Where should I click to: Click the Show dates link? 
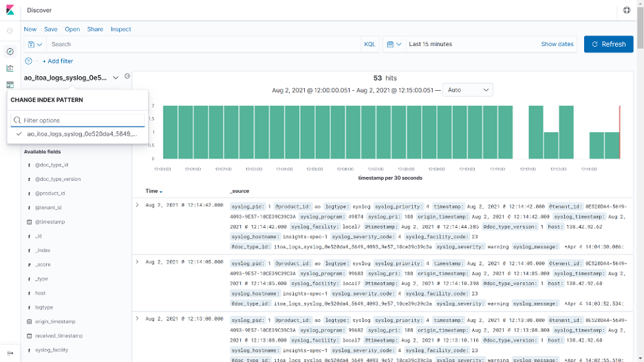click(557, 44)
